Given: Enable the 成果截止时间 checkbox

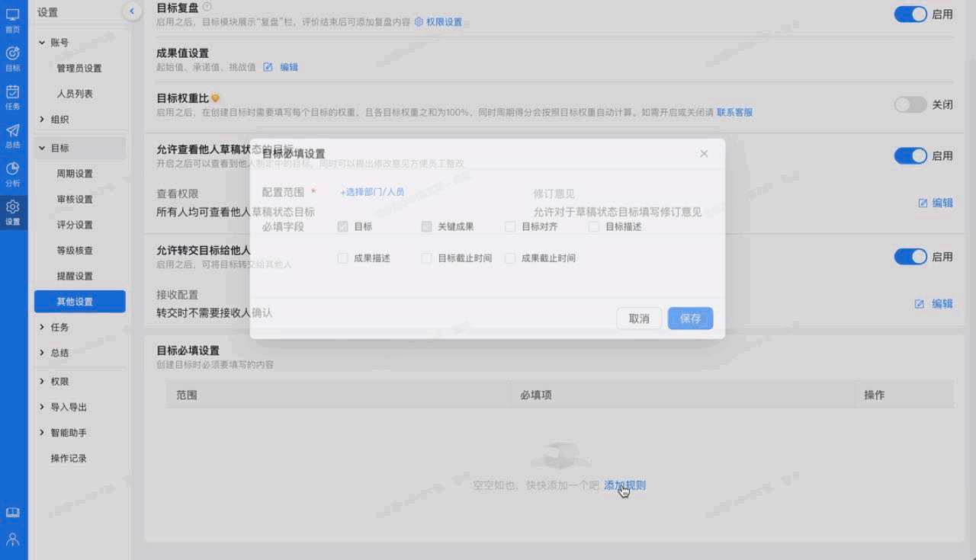Looking at the screenshot, I should (x=510, y=258).
